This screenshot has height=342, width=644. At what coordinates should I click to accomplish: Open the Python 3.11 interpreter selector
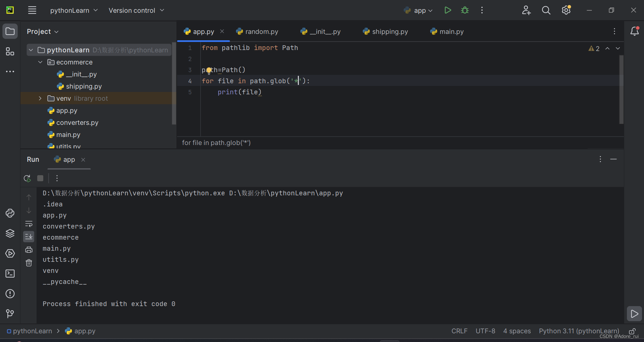(x=579, y=331)
